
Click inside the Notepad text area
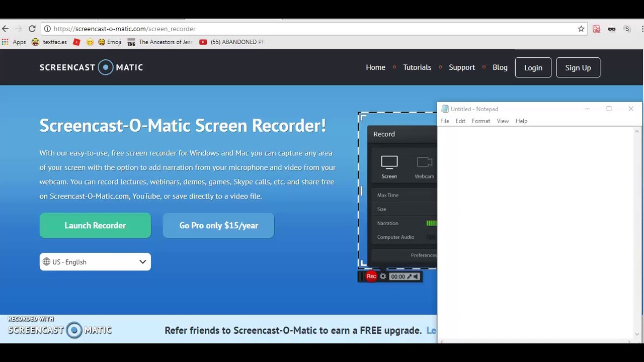535,232
